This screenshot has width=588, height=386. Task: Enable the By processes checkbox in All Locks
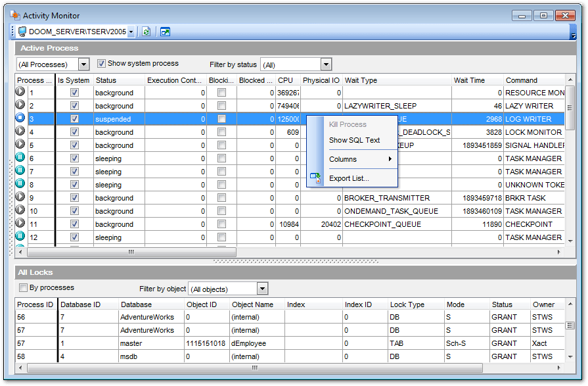coord(24,288)
